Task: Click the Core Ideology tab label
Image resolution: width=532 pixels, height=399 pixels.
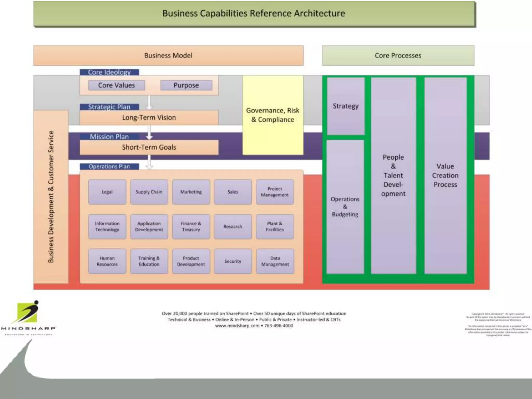Action: pos(109,72)
